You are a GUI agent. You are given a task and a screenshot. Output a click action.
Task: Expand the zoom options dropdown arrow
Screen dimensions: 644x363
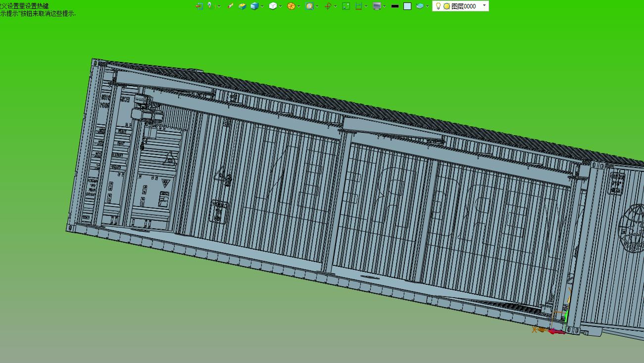pos(317,6)
